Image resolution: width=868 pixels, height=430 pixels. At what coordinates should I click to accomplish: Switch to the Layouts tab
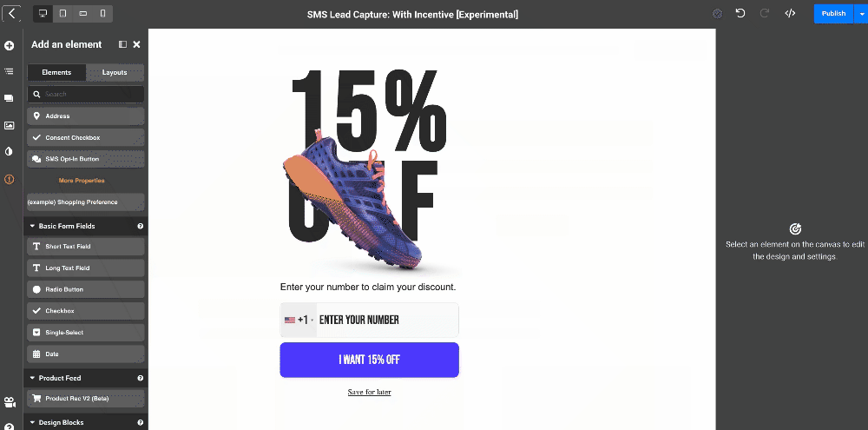click(x=115, y=72)
